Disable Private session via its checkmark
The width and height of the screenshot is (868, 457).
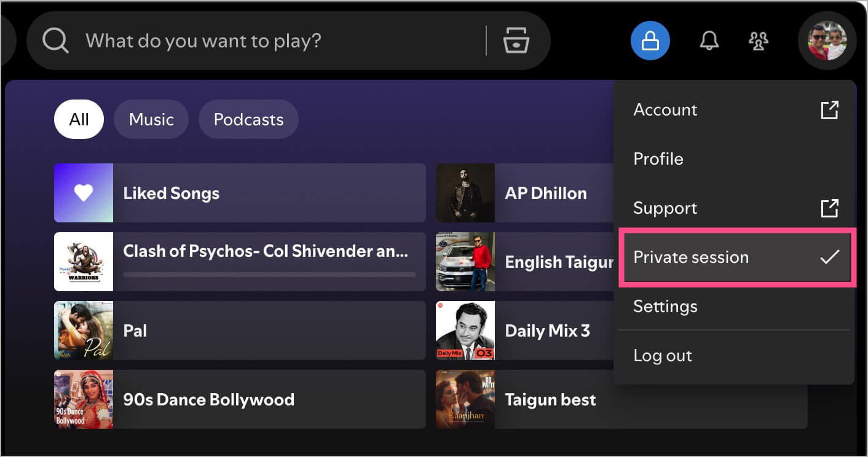830,257
